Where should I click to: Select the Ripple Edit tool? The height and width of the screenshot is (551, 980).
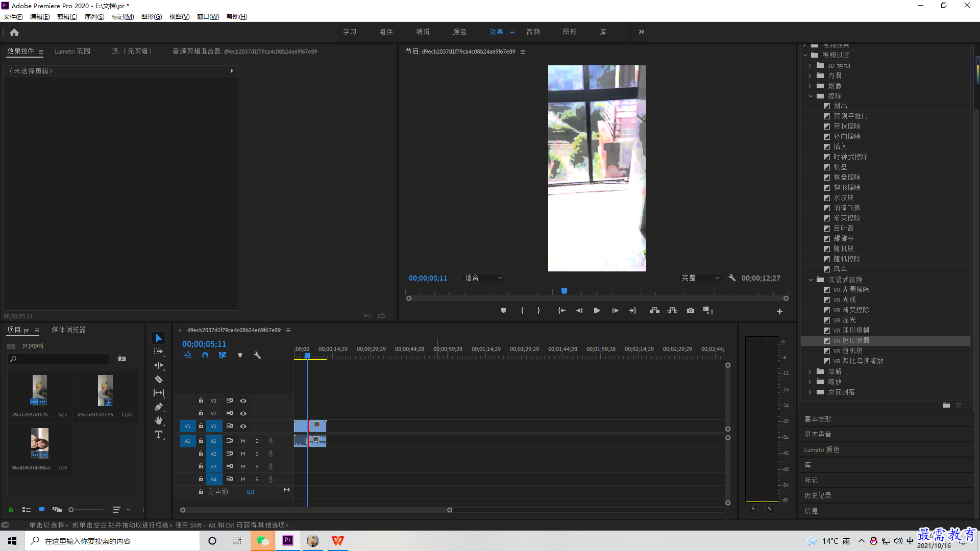159,365
